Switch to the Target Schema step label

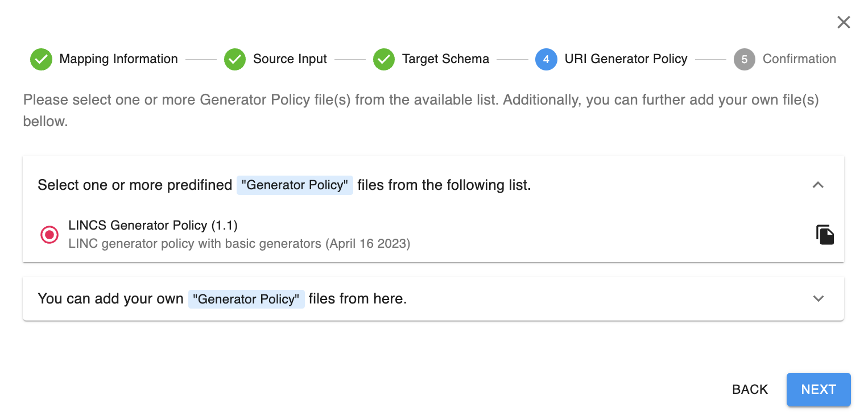coord(445,59)
